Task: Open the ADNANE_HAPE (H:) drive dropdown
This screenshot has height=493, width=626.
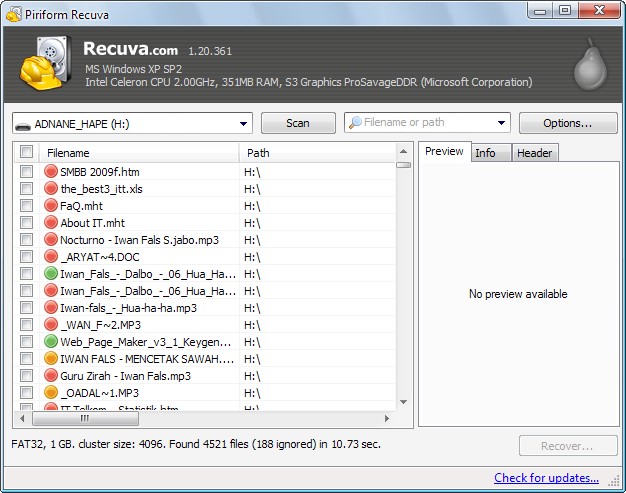Action: tap(243, 124)
